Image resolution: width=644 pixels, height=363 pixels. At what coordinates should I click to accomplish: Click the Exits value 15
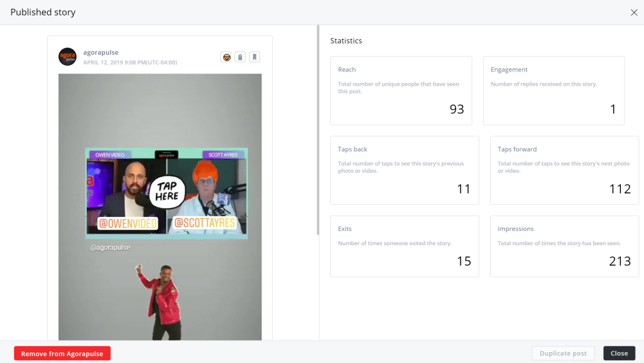tap(464, 261)
